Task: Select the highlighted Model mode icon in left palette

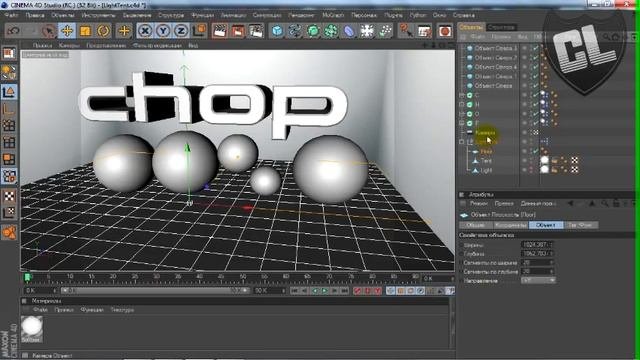Action: tap(9, 92)
